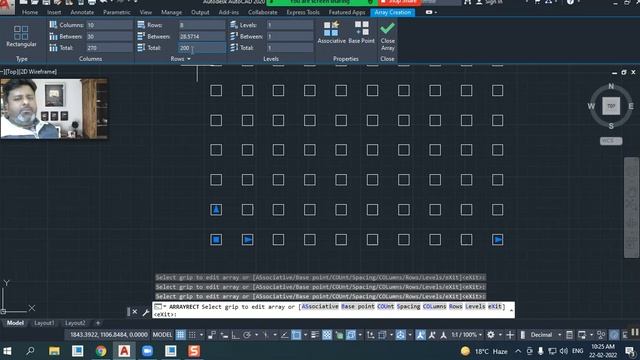Toggle ortho mode in status bar

click(236, 335)
